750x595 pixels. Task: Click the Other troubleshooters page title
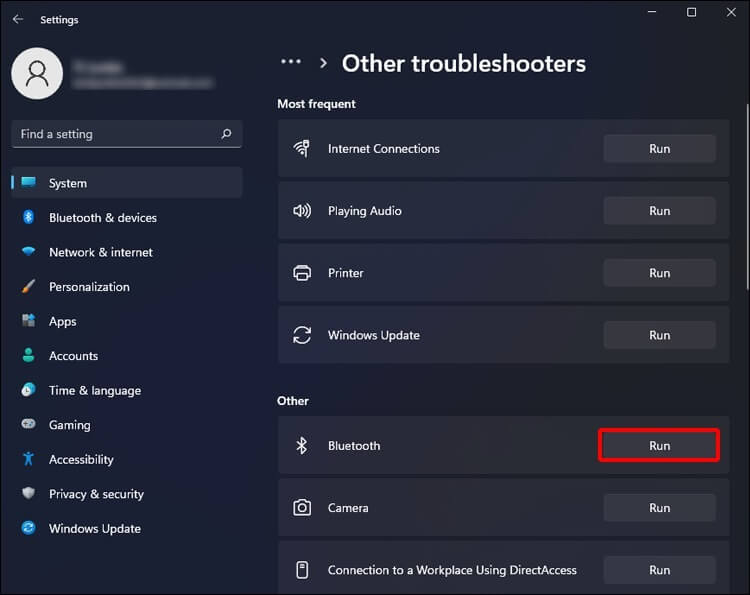[x=463, y=64]
